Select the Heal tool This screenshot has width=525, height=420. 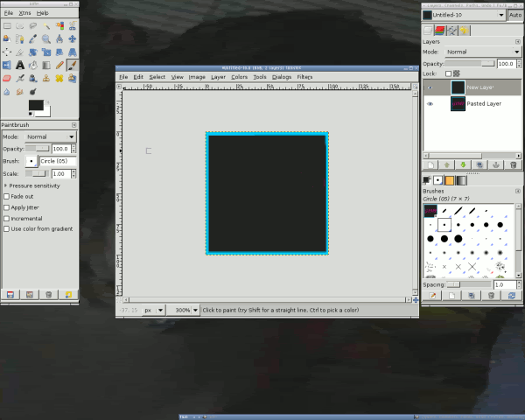59,79
